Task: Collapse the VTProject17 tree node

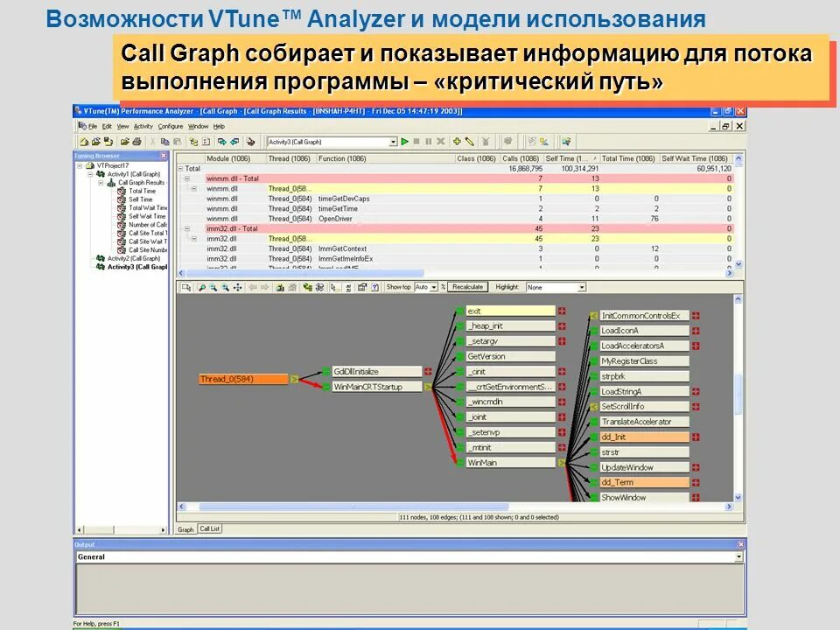Action: 80,166
